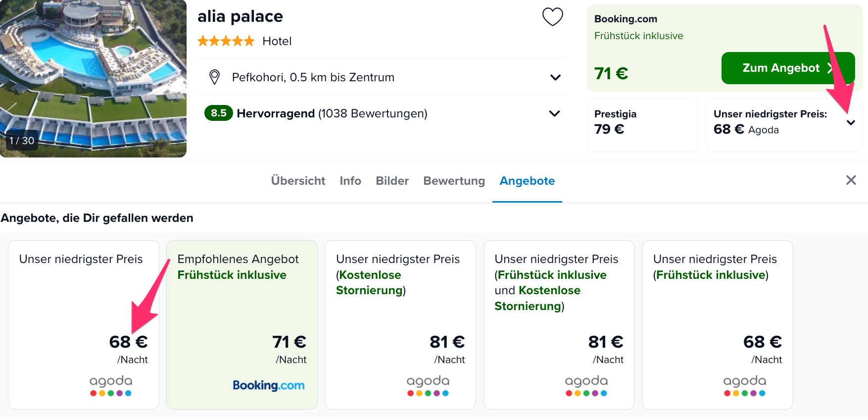Open the Info tab

[x=350, y=181]
